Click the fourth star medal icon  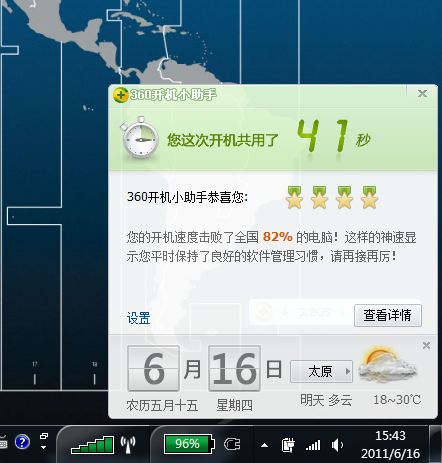click(369, 197)
